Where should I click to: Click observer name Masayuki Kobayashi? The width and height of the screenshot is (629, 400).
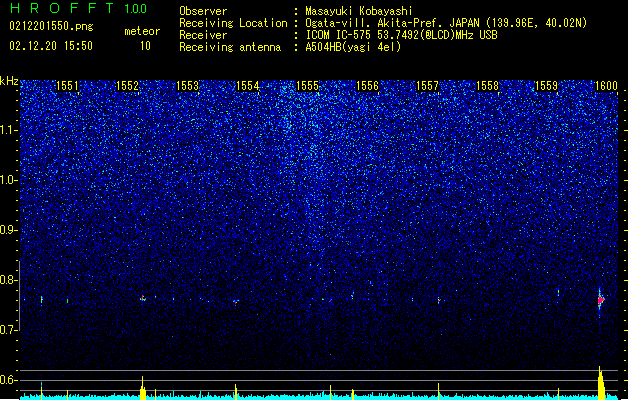[x=359, y=11]
